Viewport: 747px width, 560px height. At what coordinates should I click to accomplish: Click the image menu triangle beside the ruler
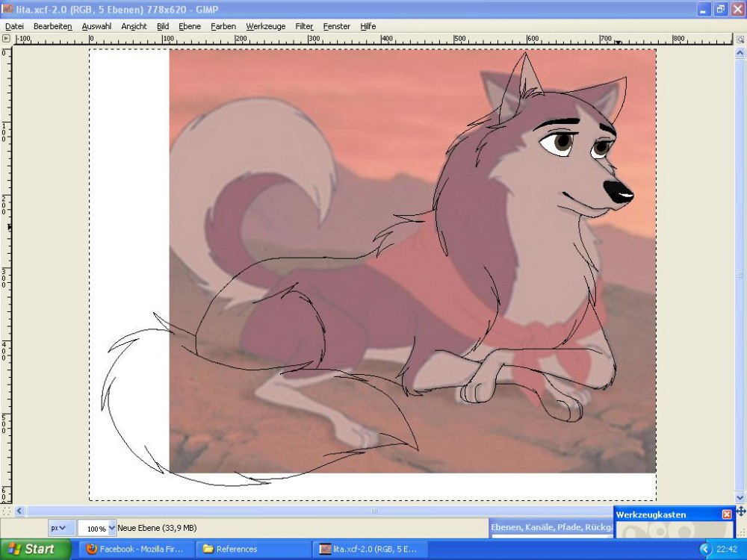coord(6,39)
